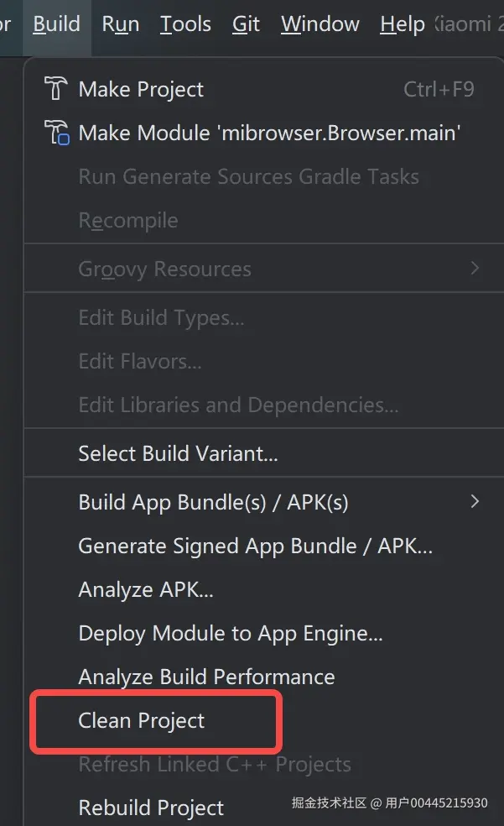The height and width of the screenshot is (826, 504).
Task: Click the Build App Bundle(s) / APK(s) label
Action: click(213, 502)
